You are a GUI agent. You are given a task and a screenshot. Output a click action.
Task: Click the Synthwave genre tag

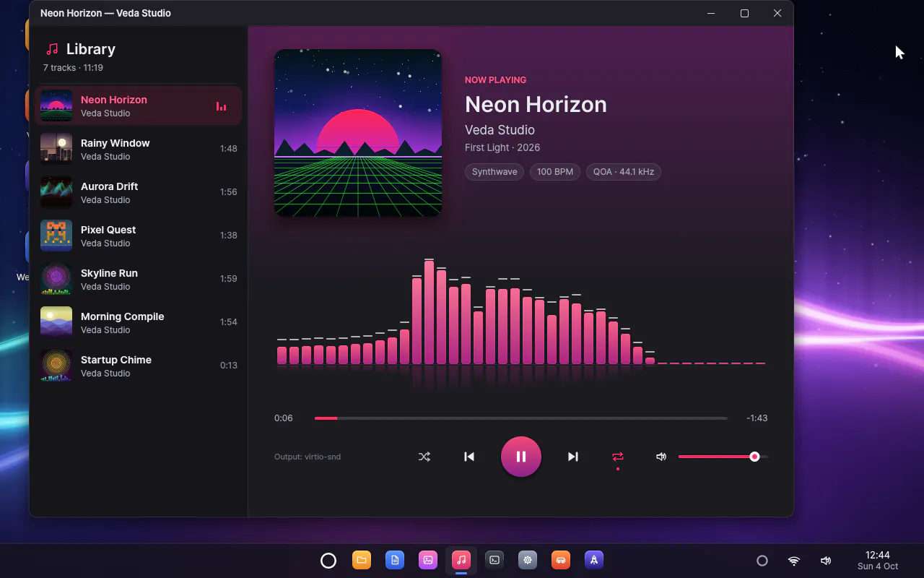point(494,172)
